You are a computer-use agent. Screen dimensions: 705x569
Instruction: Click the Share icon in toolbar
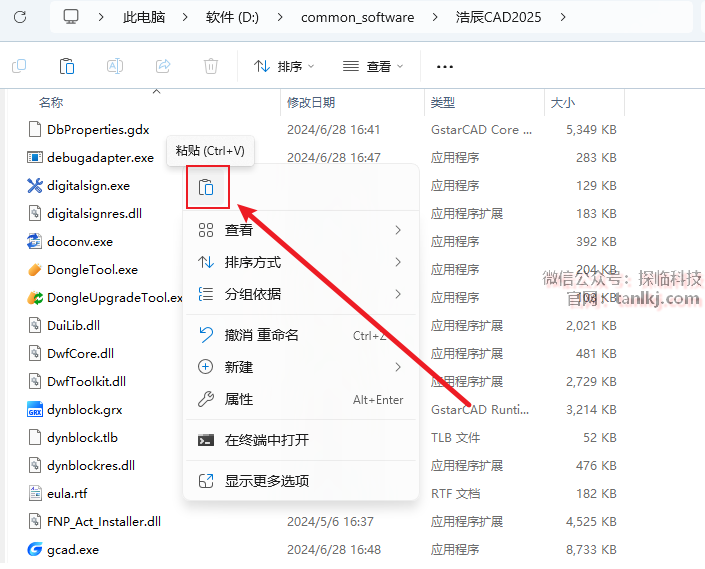[x=163, y=67]
